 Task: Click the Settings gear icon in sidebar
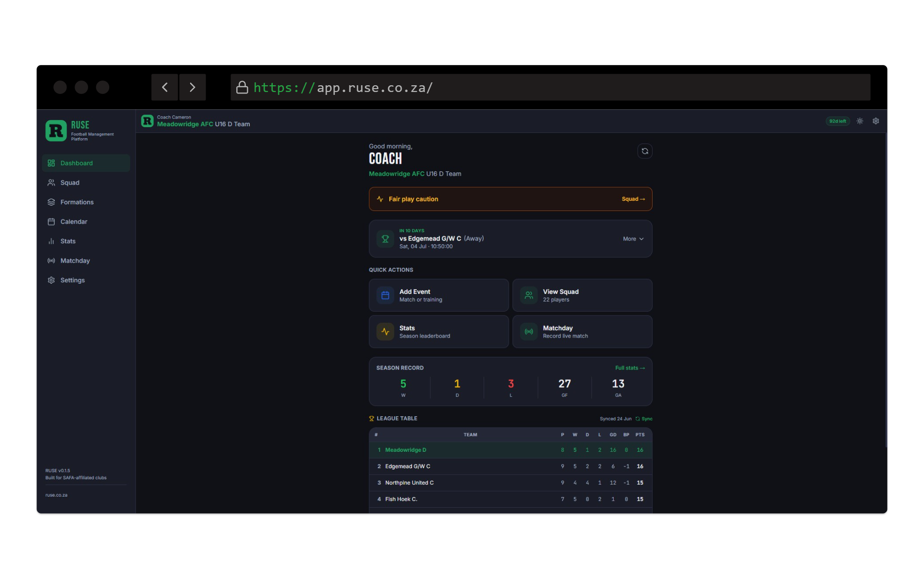[x=51, y=280]
